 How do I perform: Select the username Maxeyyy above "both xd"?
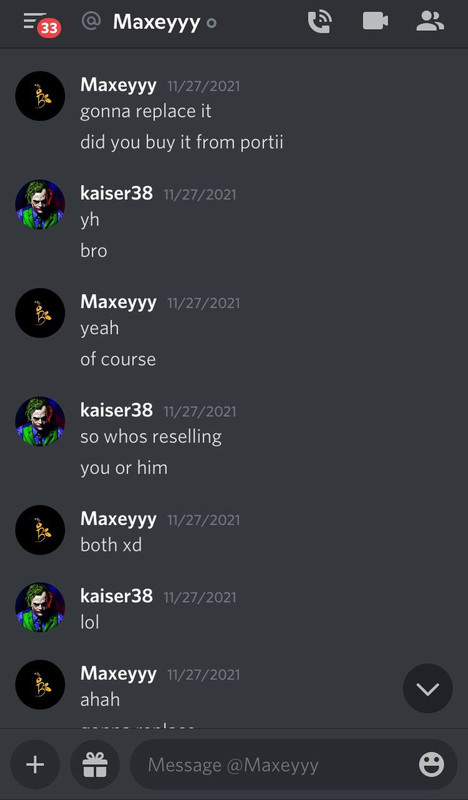(118, 519)
